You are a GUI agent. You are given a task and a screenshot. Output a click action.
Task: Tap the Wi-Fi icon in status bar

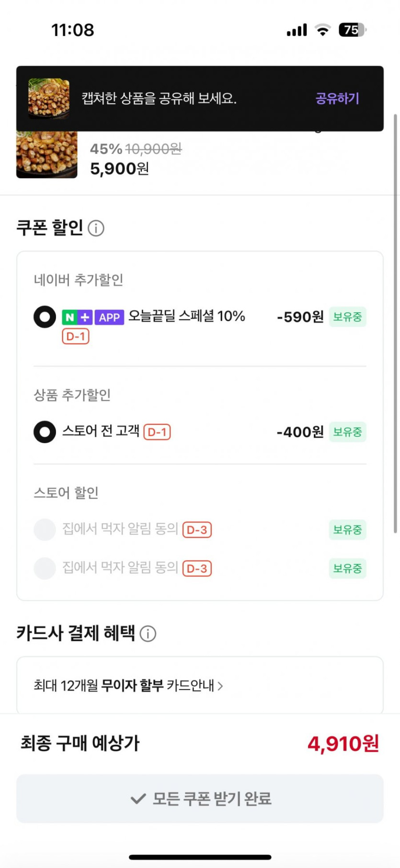tap(323, 30)
